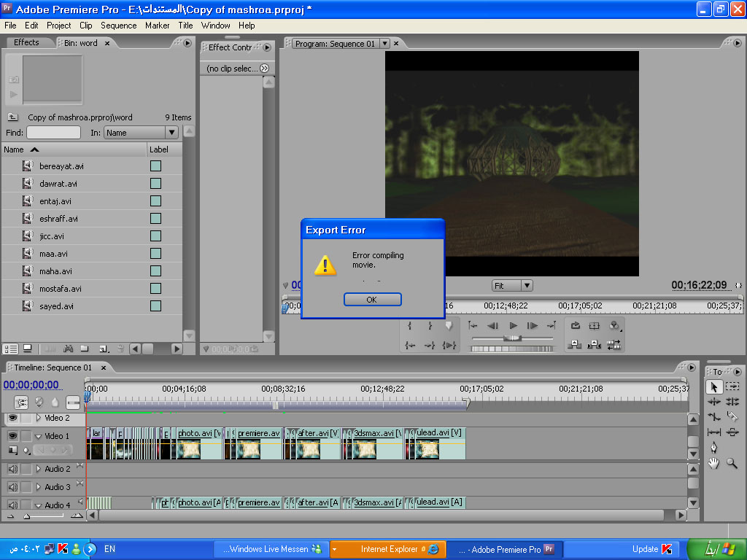Viewport: 747px width, 560px height.
Task: Toggle lock box on Video 2 track
Action: pos(26,418)
